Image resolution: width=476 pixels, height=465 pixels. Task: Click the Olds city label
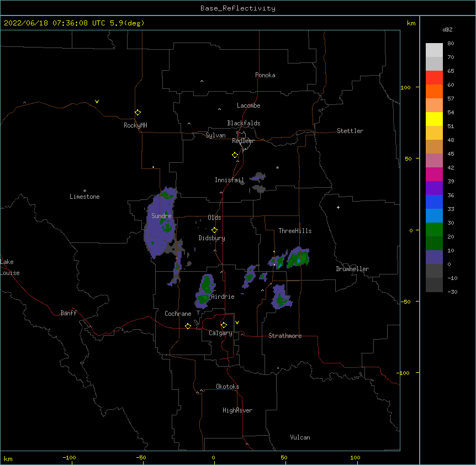[214, 218]
